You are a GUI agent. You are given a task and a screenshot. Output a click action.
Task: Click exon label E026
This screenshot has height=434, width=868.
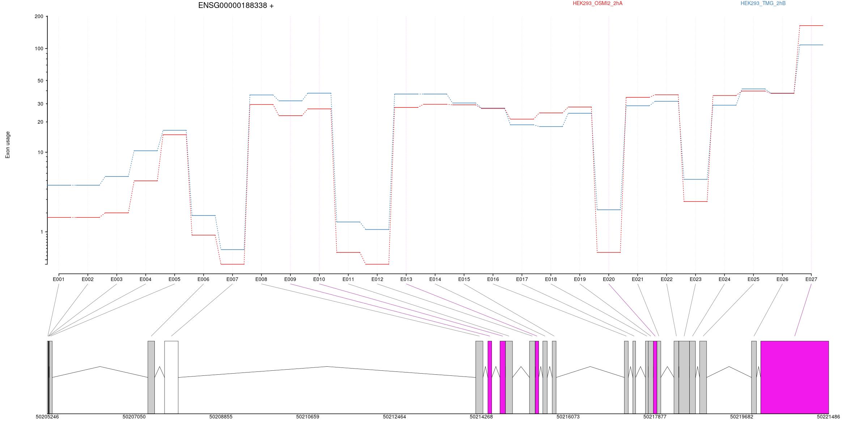(782, 279)
